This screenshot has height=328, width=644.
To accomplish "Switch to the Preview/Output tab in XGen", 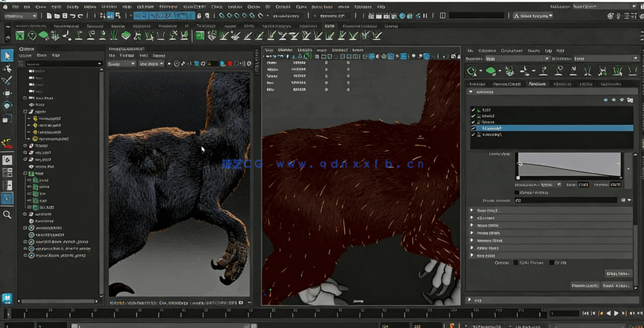I will pos(507,84).
